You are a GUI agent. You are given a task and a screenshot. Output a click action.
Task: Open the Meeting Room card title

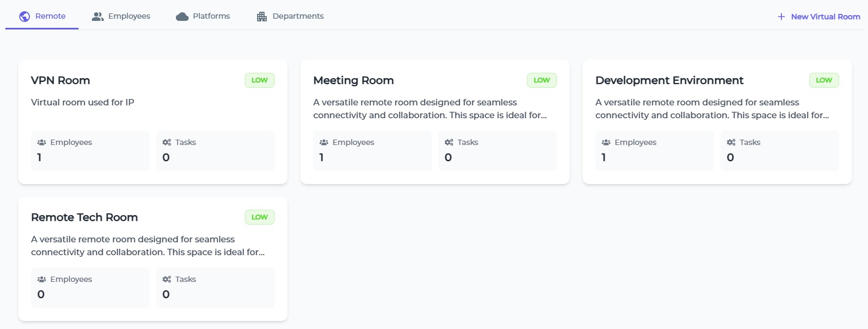pyautogui.click(x=353, y=80)
